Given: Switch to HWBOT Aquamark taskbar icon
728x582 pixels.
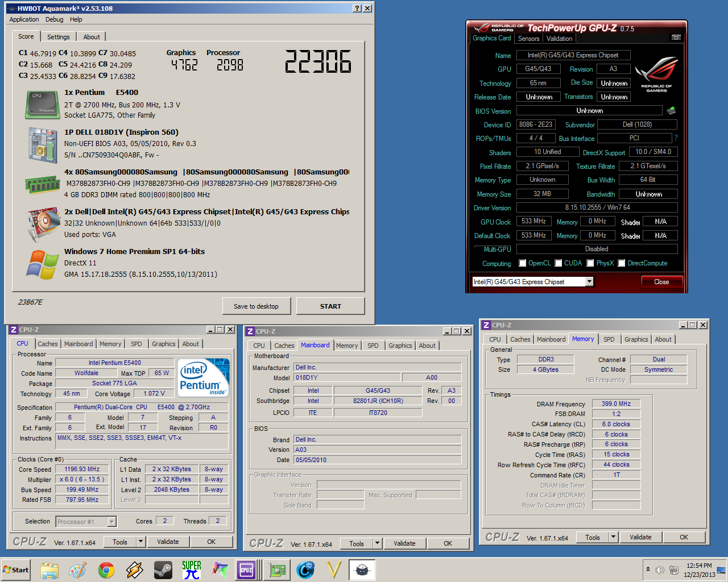Looking at the screenshot, I should pos(362,570).
